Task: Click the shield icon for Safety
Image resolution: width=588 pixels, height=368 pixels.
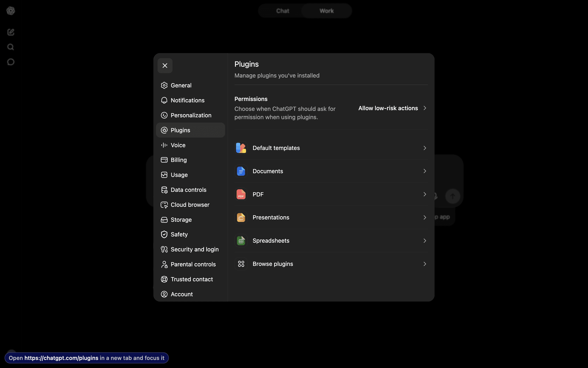Action: point(164,234)
